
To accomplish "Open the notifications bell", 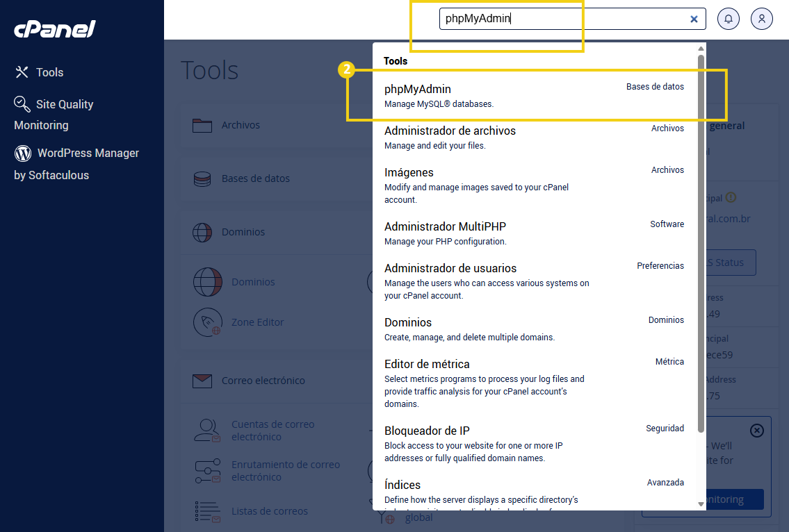I will (x=728, y=19).
